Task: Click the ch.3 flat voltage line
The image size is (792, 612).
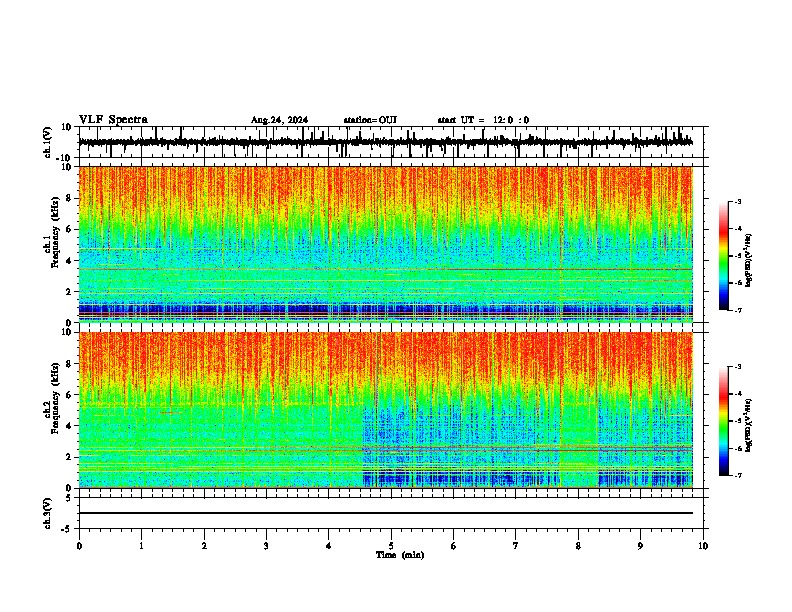Action: (x=385, y=513)
